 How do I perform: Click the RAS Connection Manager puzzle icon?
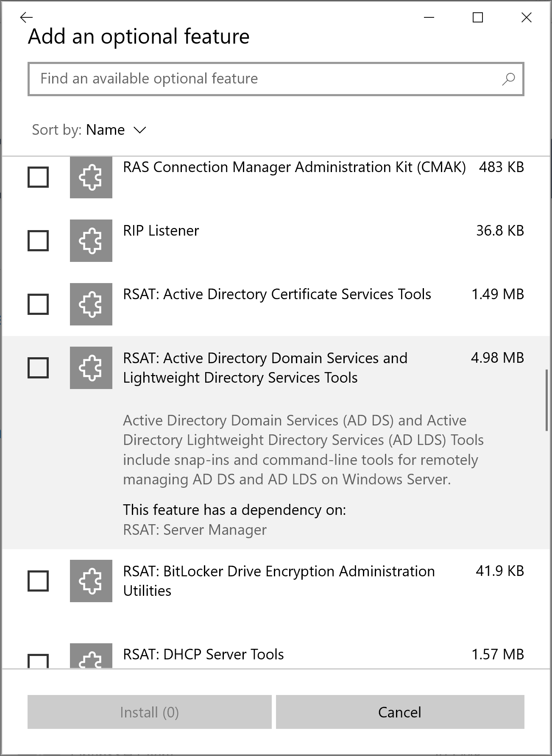coord(91,177)
